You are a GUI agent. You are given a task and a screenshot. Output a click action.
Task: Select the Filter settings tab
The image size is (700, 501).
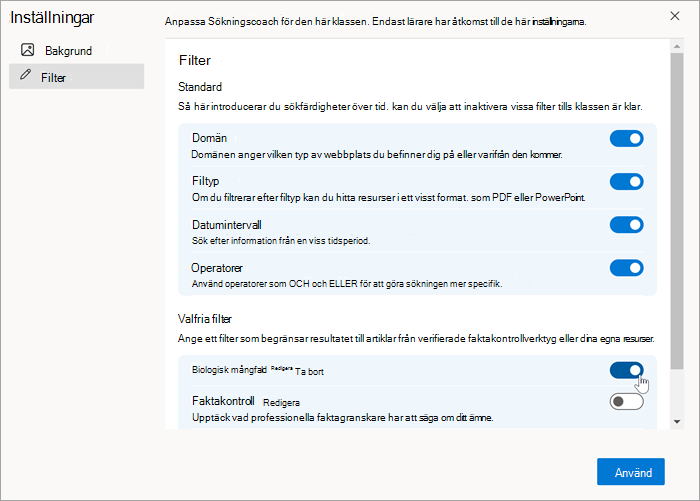coord(76,76)
